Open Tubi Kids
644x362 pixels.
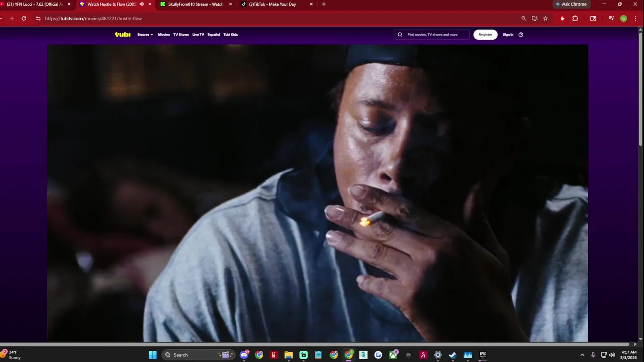pos(231,35)
